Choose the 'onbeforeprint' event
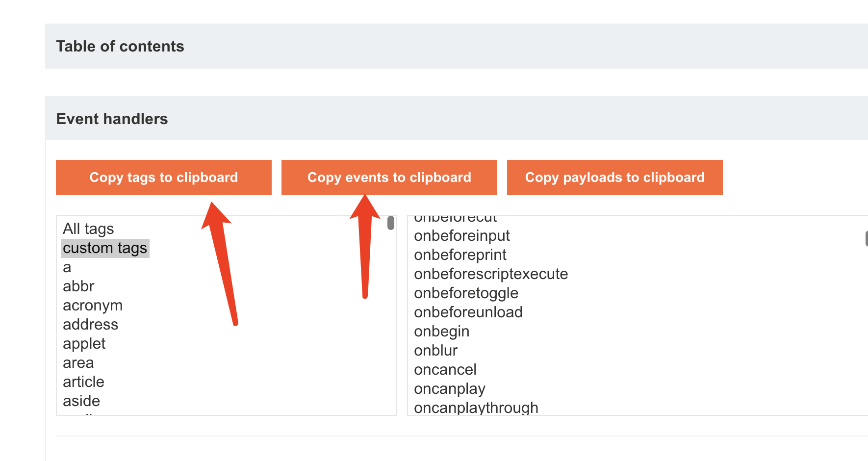The width and height of the screenshot is (868, 461). 460,255
